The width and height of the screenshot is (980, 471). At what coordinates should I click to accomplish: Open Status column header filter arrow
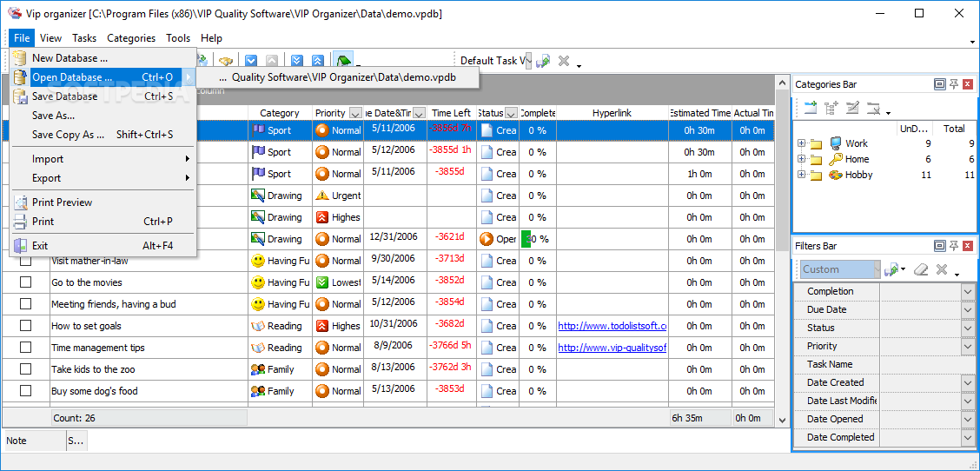[511, 113]
